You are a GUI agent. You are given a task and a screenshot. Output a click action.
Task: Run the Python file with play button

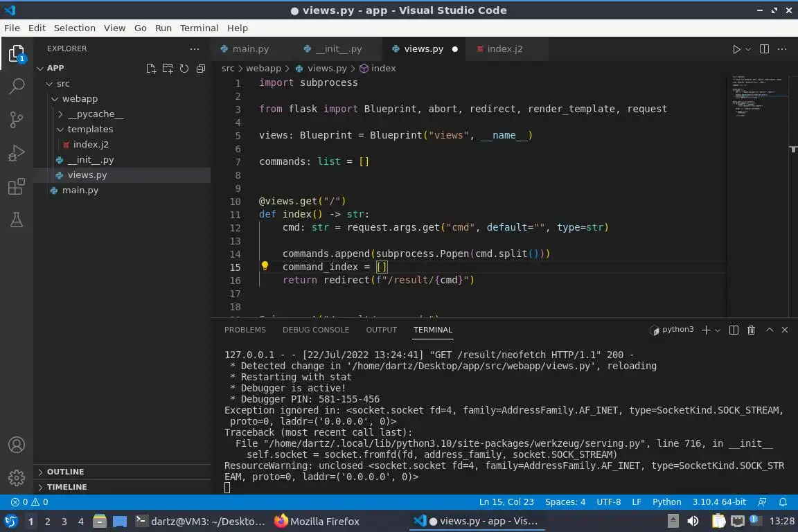pos(736,49)
